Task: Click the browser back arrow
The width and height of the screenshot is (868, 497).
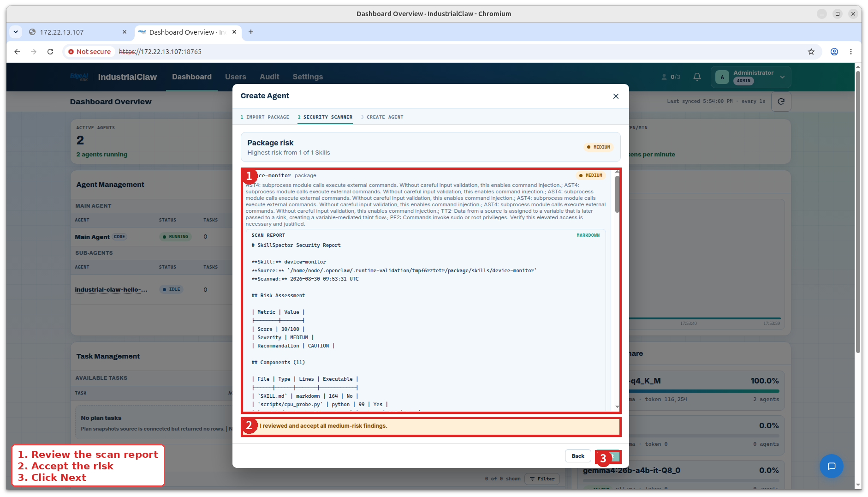Action: (x=17, y=52)
